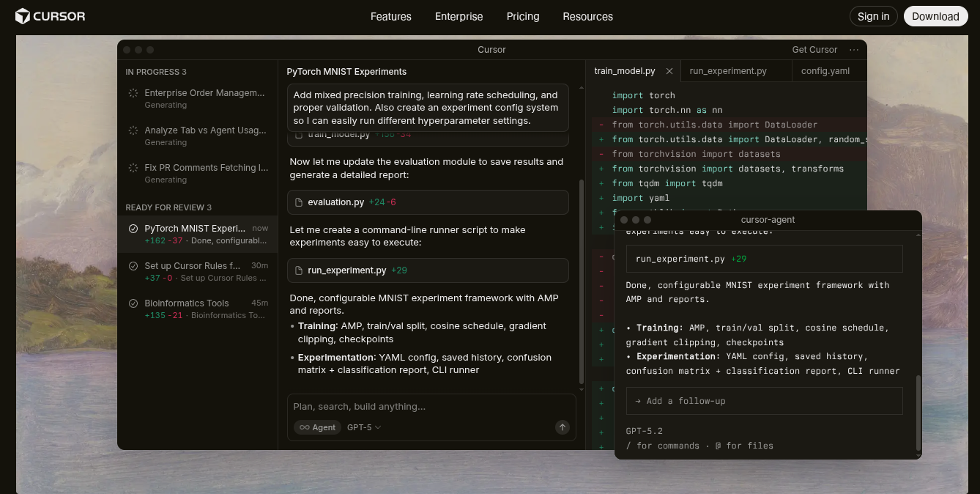Screen dimensions: 980x494
Task: Click the cursor-agent window scrollbar
Action: coord(918,413)
